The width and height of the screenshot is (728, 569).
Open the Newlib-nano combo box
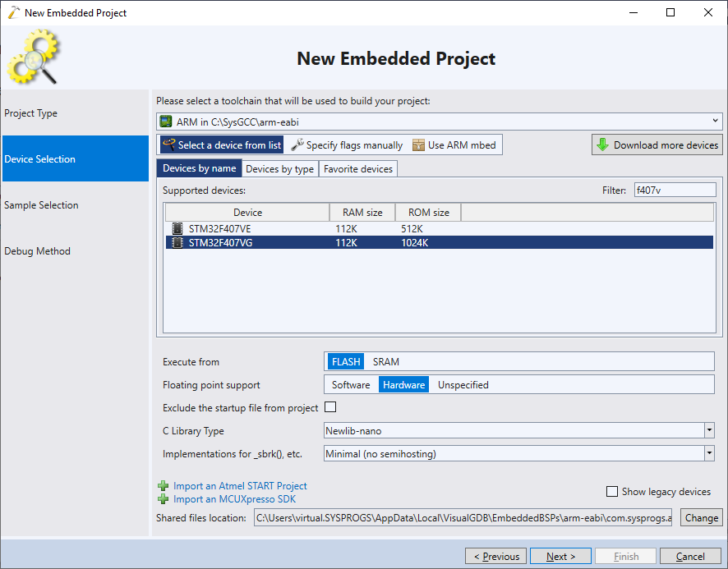coord(518,430)
